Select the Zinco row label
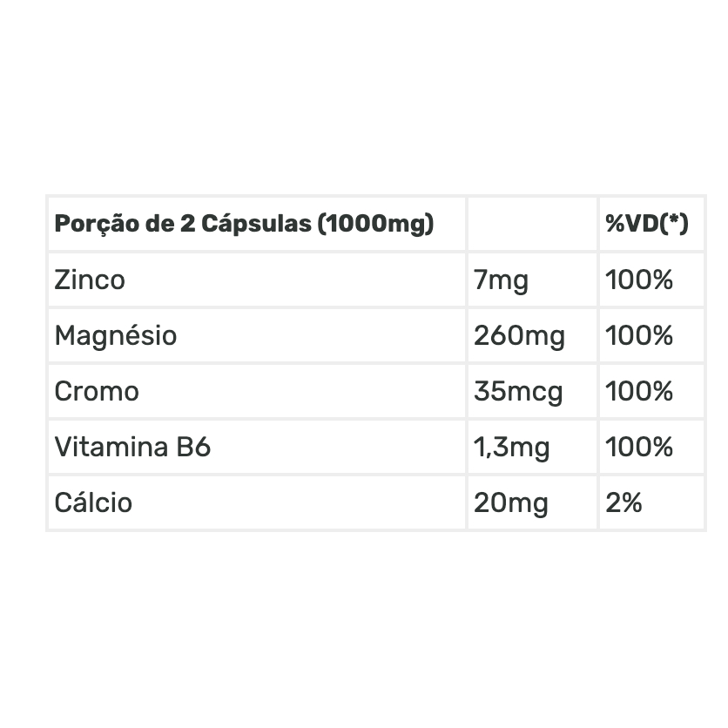This screenshot has width=728, height=728. coord(90,280)
